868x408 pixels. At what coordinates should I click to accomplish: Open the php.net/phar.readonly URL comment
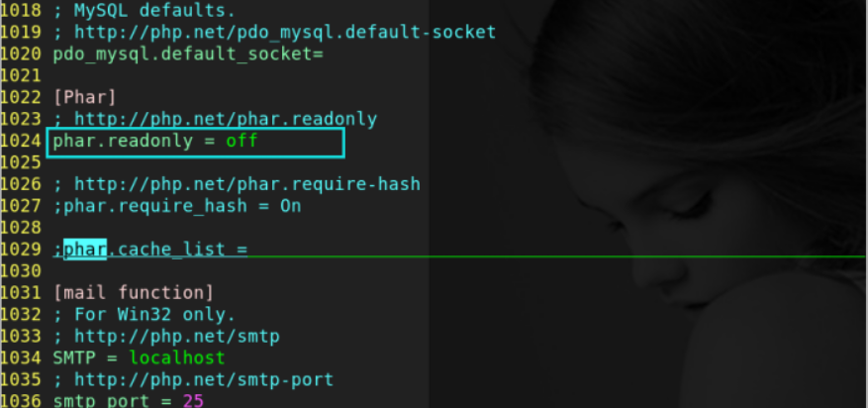tap(226, 120)
